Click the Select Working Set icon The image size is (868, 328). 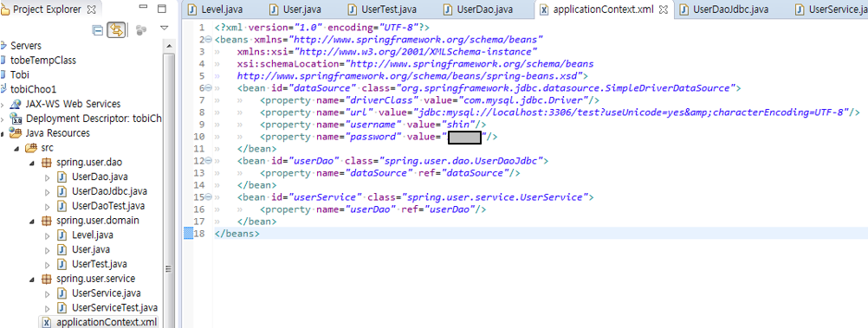coord(141,30)
